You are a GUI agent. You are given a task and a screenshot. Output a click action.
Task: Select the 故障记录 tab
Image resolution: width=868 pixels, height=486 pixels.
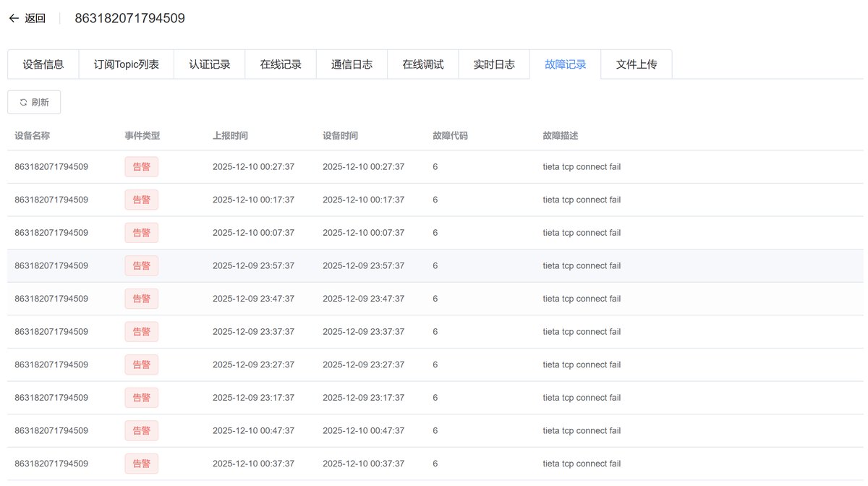click(566, 64)
